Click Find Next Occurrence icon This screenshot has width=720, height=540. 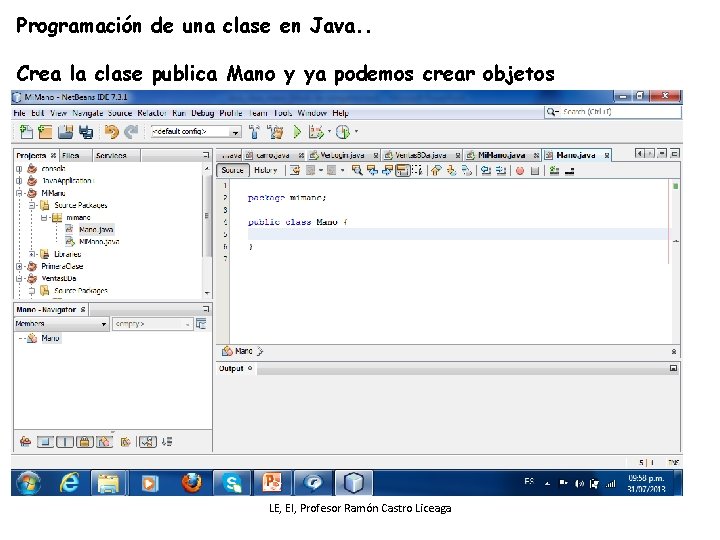click(387, 171)
